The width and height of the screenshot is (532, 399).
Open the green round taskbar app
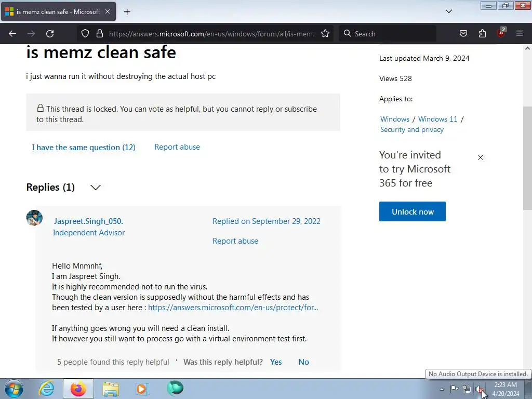[x=175, y=389]
